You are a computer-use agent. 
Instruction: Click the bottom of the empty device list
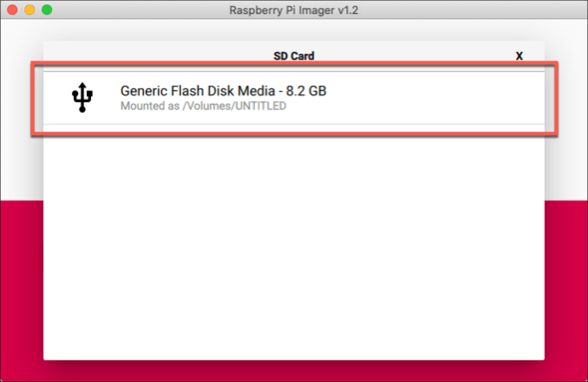coord(294,342)
